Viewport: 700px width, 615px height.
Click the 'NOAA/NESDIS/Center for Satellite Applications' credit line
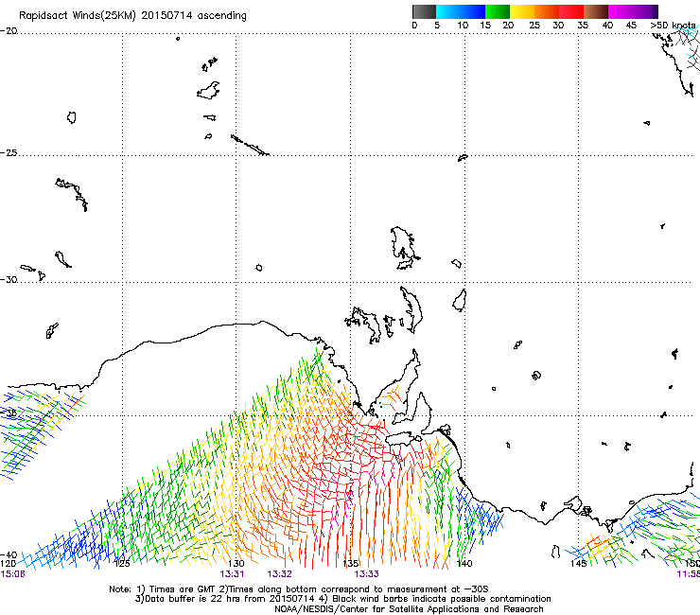[x=409, y=609]
